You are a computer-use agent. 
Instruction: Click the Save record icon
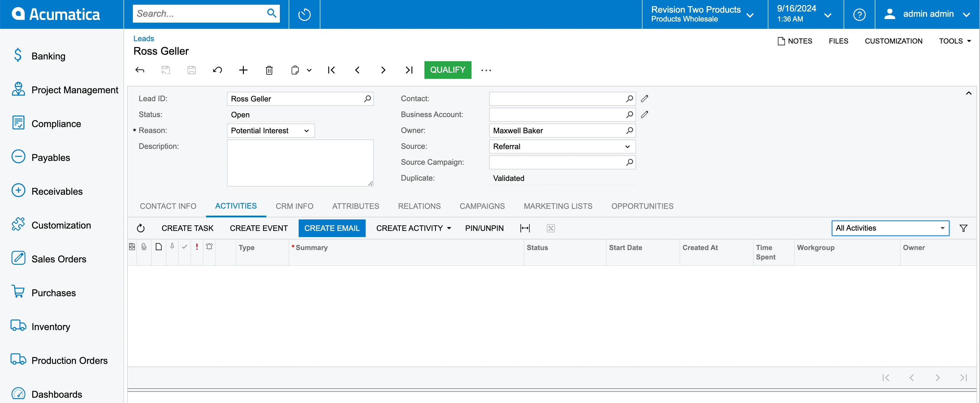coord(192,69)
